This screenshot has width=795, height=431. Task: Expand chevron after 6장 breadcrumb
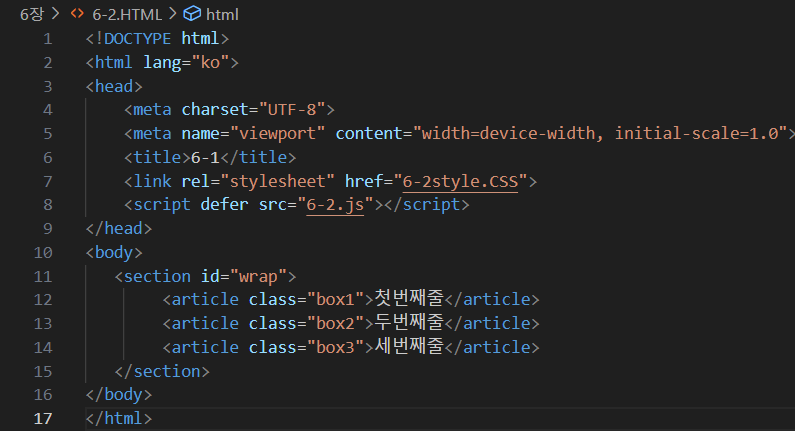(x=56, y=14)
